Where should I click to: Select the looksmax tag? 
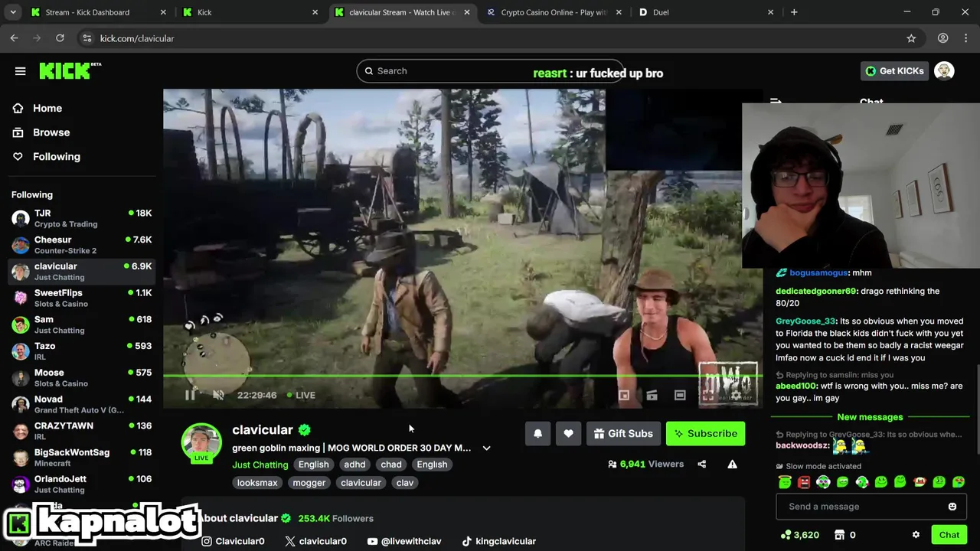(257, 483)
